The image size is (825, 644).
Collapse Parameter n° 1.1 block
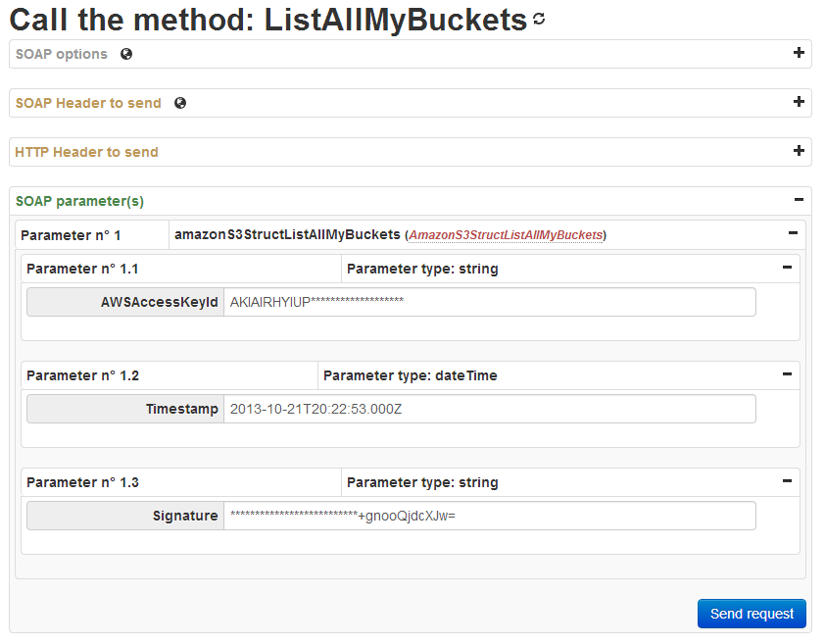787,268
